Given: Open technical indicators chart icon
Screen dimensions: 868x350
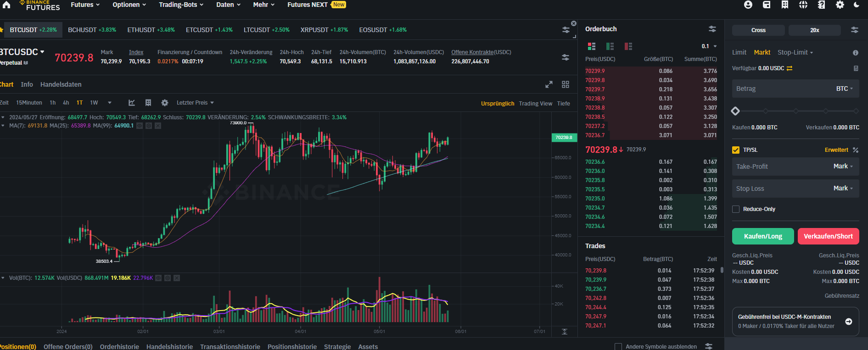Looking at the screenshot, I should (132, 103).
